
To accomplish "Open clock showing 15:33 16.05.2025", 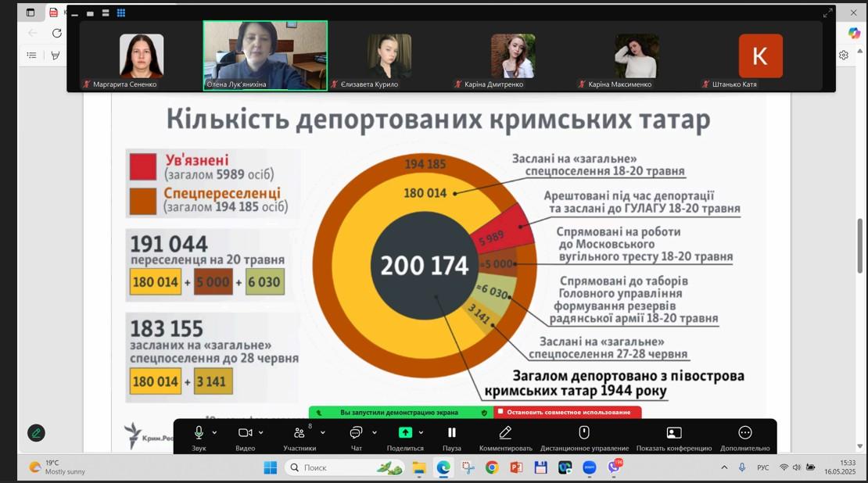I will tap(840, 467).
